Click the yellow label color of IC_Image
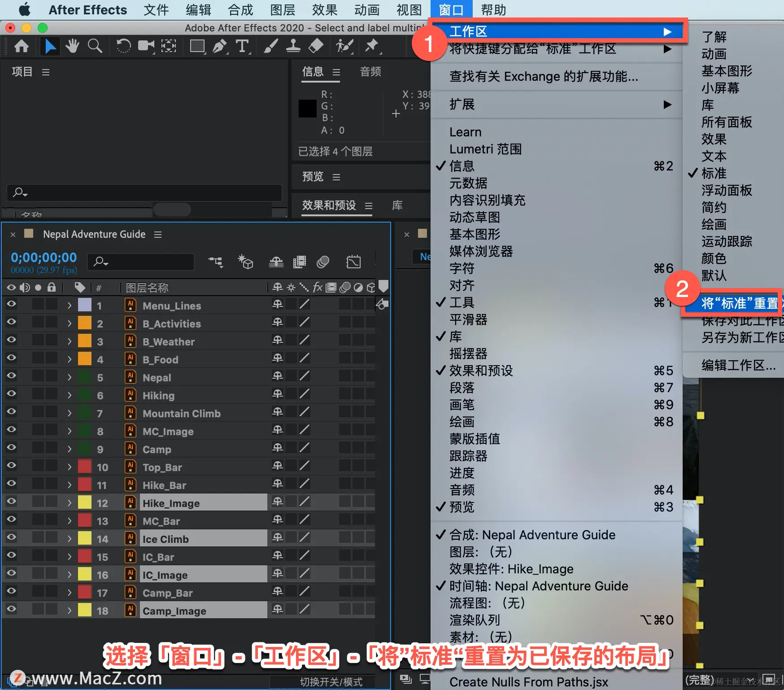784x690 pixels. (x=85, y=574)
